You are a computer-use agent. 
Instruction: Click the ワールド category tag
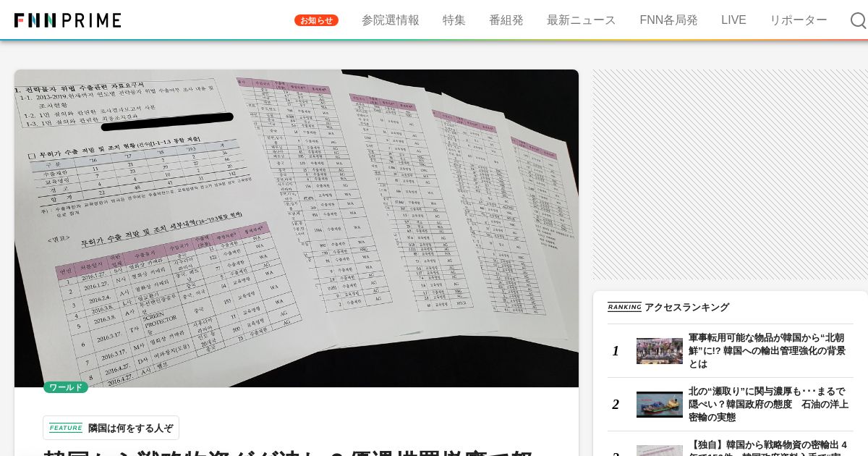pyautogui.click(x=66, y=387)
